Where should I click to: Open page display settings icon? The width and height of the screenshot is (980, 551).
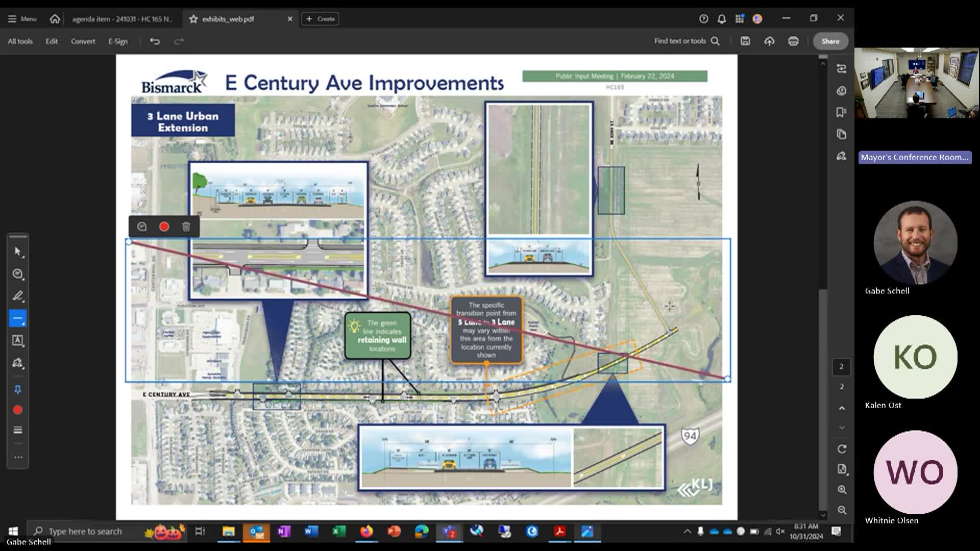click(x=842, y=469)
